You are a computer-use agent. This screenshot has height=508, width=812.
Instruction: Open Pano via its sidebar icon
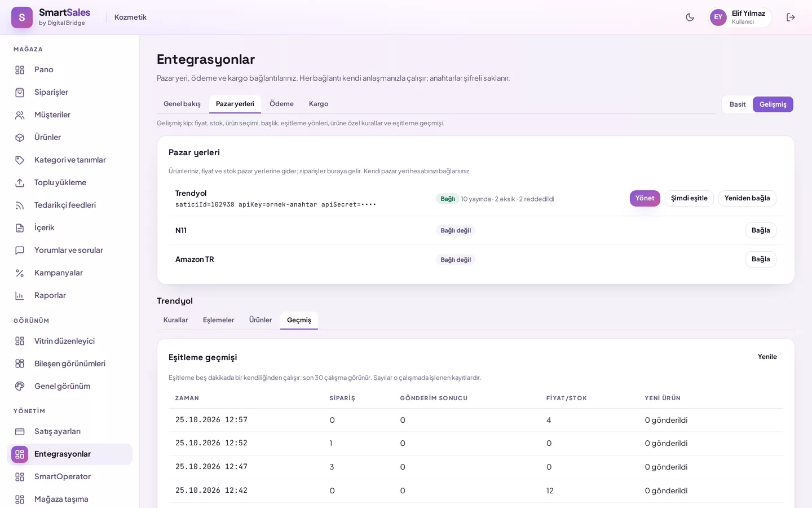pyautogui.click(x=20, y=70)
